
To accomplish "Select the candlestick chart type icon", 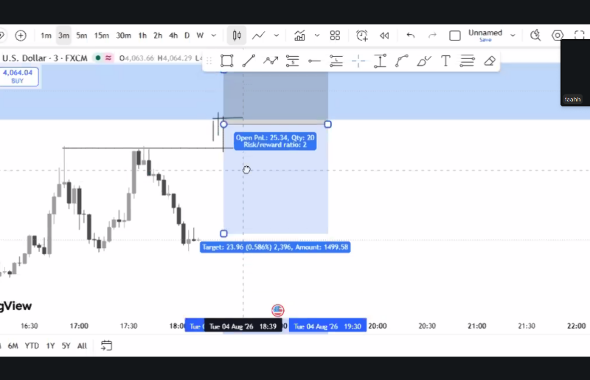I will pyautogui.click(x=237, y=36).
